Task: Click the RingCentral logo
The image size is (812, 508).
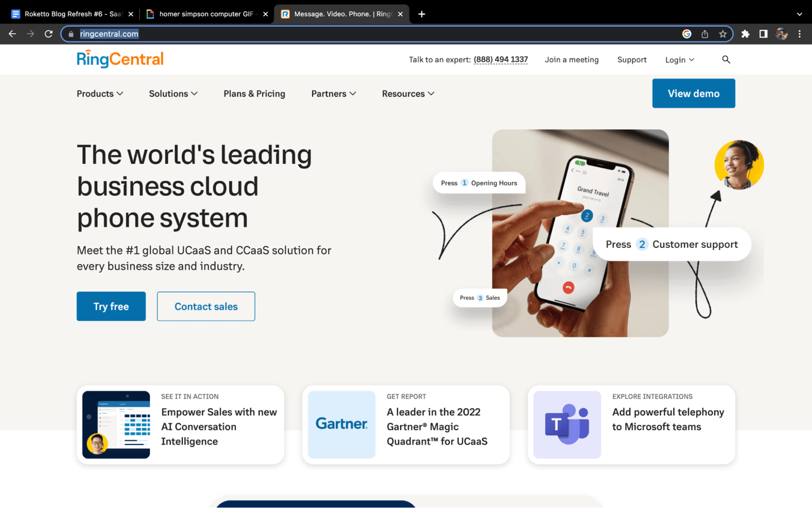Action: [x=120, y=59]
